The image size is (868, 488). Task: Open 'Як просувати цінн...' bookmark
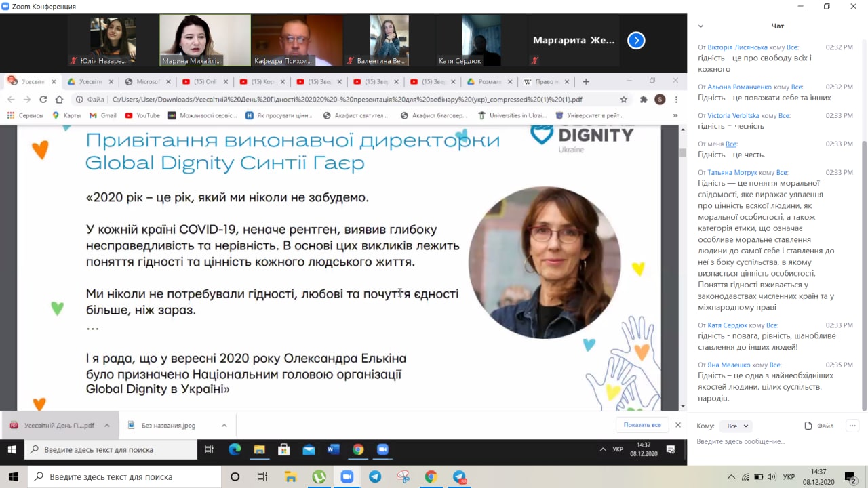coord(279,115)
